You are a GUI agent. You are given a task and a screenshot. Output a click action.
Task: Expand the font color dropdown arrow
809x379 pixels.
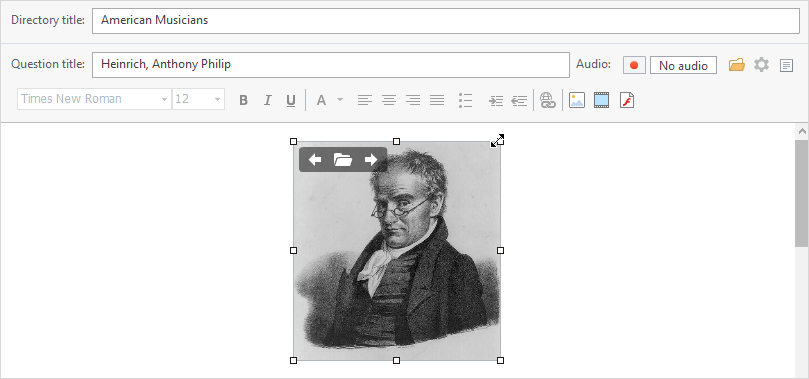340,100
